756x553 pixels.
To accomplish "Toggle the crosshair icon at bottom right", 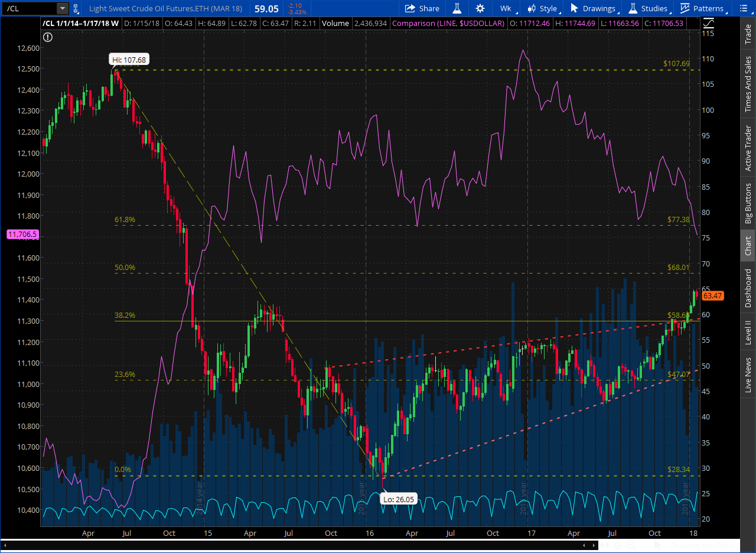I will point(618,545).
